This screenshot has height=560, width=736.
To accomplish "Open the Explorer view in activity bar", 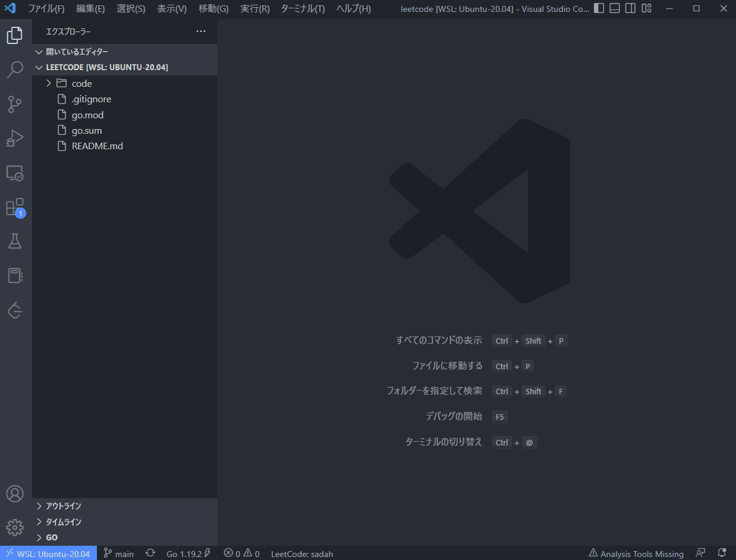I will [x=15, y=36].
